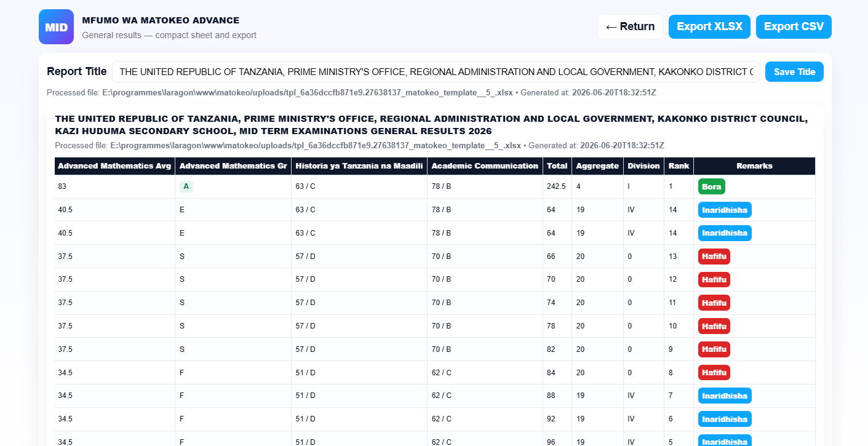Click the grade A badge in rank 1 row
The width and height of the screenshot is (868, 446).
point(186,186)
